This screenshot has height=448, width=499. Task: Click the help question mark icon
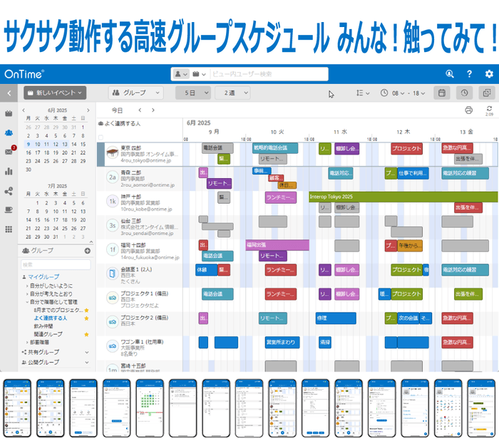[469, 74]
